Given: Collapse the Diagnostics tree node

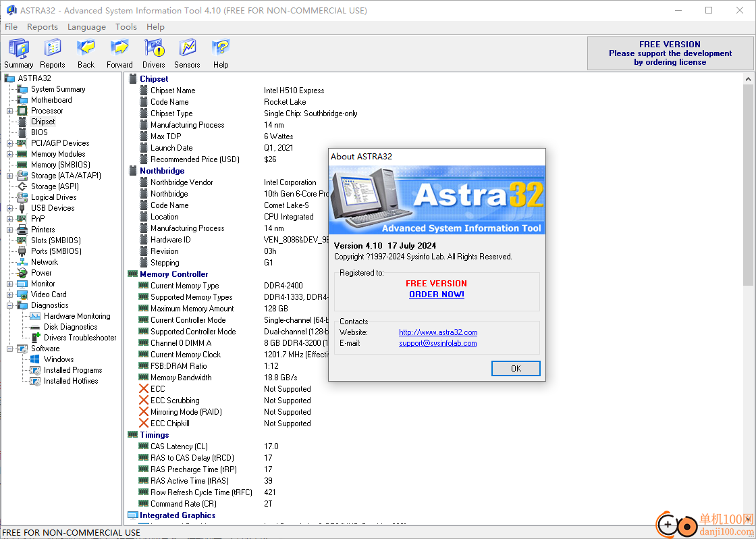Looking at the screenshot, I should coord(9,305).
